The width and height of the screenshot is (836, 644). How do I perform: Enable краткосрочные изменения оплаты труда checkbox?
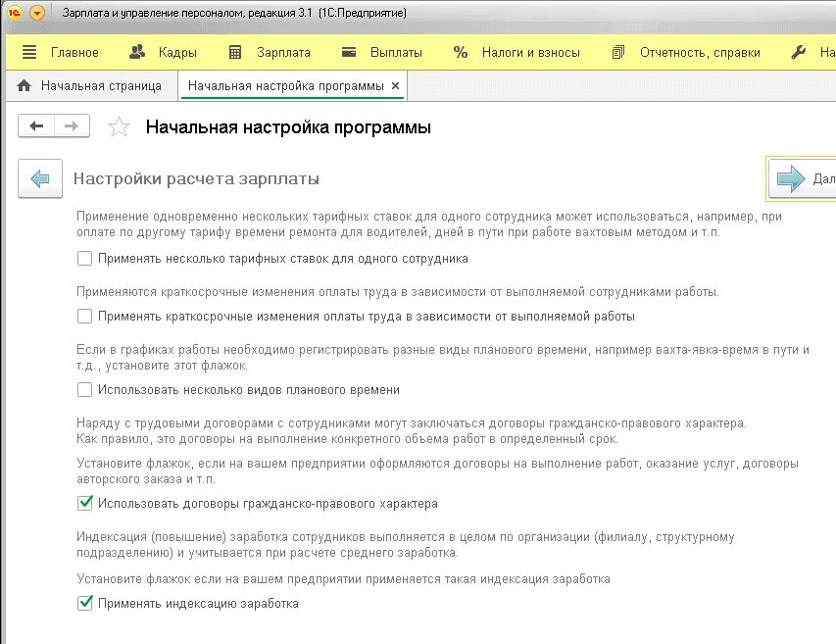point(84,317)
